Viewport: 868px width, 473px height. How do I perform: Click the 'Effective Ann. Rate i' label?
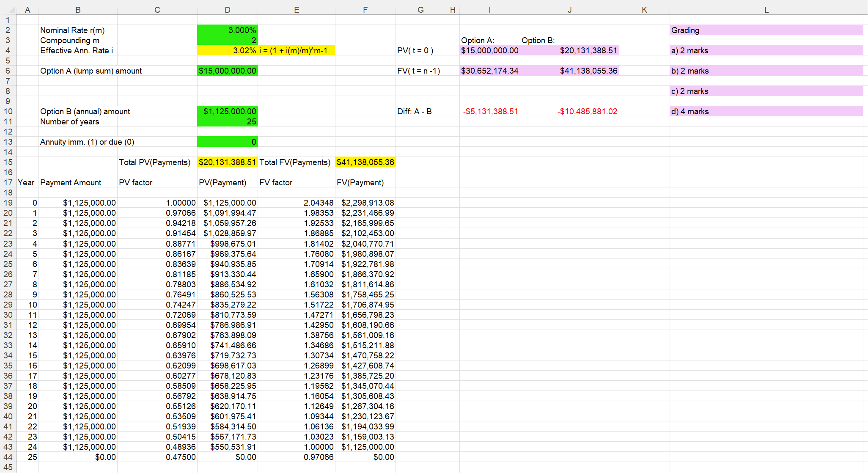(77, 50)
